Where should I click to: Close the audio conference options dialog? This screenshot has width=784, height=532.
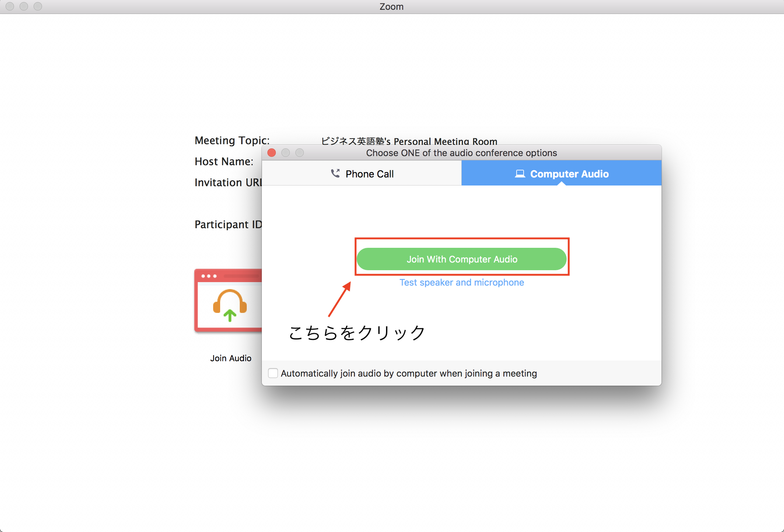[x=272, y=153]
